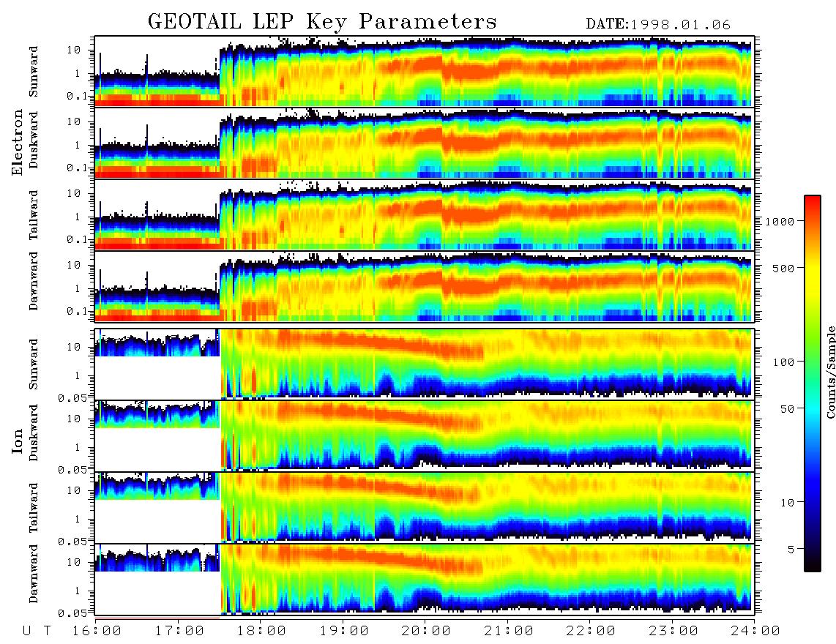Viewport: 836px width, 644px height.
Task: Click the Electron "Tailward" panel label
Action: pos(34,215)
